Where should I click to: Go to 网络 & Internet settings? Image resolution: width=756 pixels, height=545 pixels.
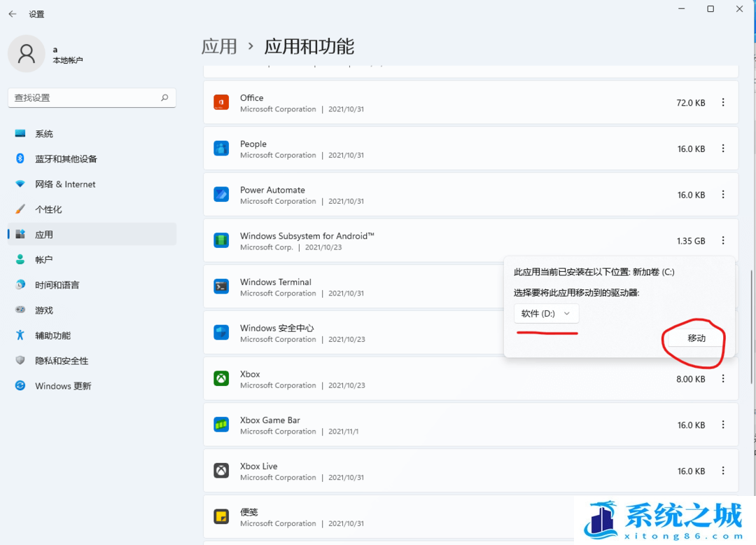(92, 184)
